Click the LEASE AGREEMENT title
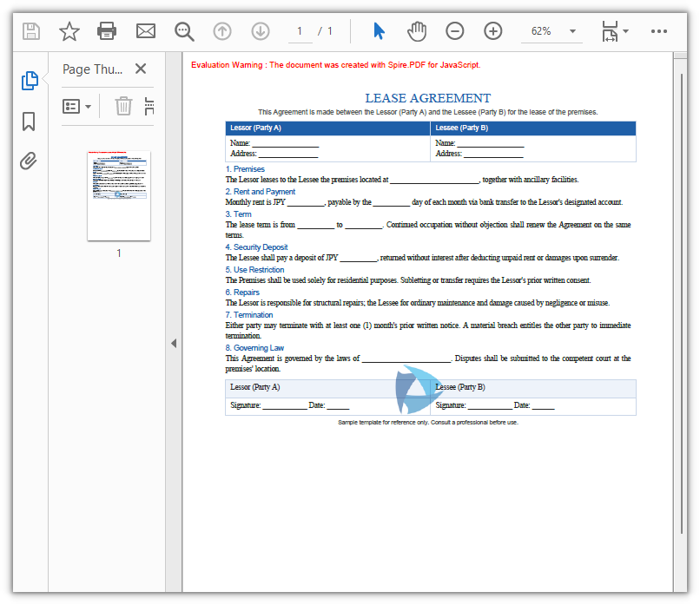This screenshot has width=700, height=605. (x=427, y=98)
